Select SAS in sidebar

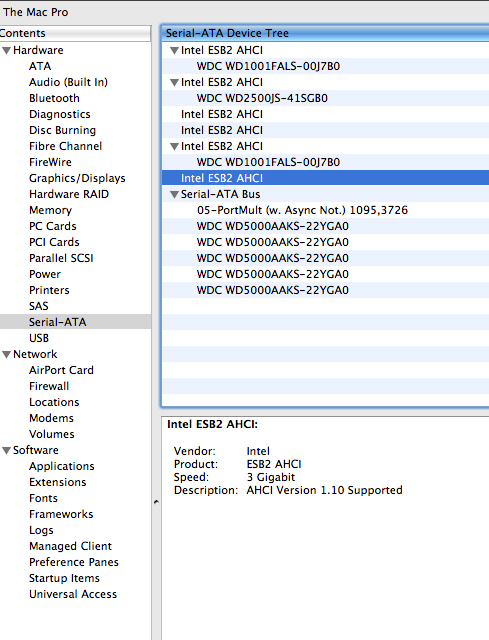(x=39, y=306)
